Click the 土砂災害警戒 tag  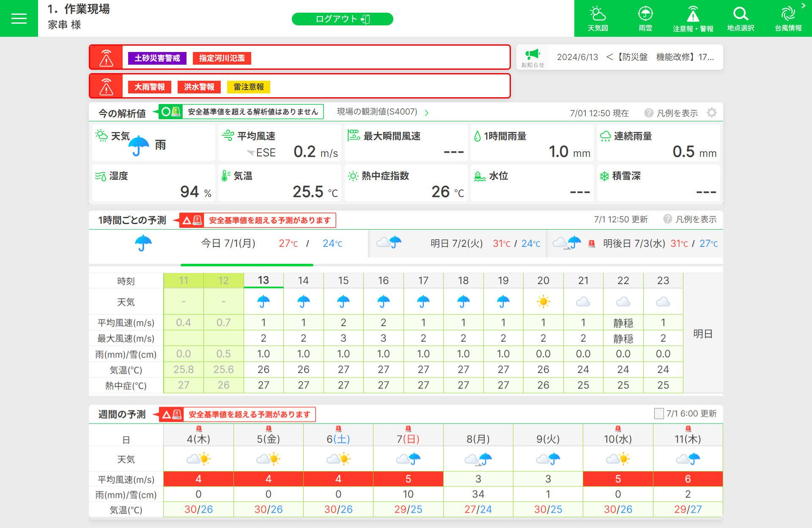click(157, 58)
